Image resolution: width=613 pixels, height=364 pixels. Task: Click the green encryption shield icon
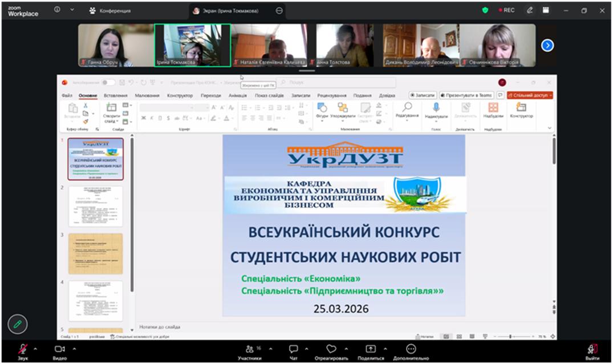pos(485,10)
